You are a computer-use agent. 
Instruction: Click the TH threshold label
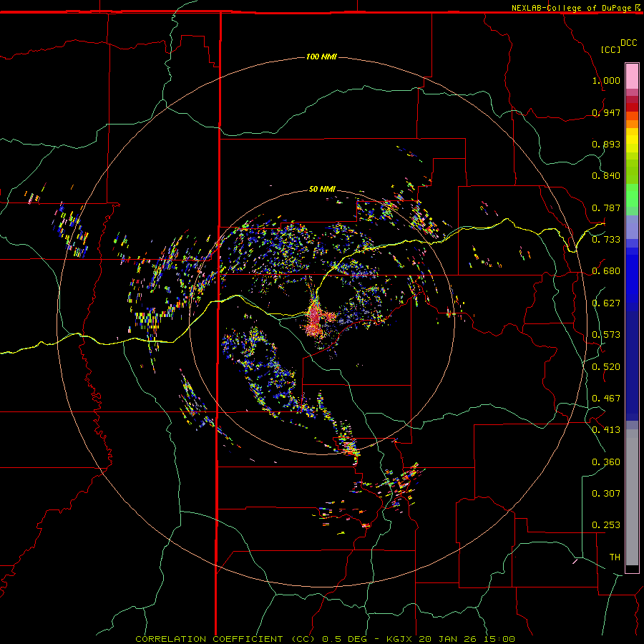coord(615,557)
